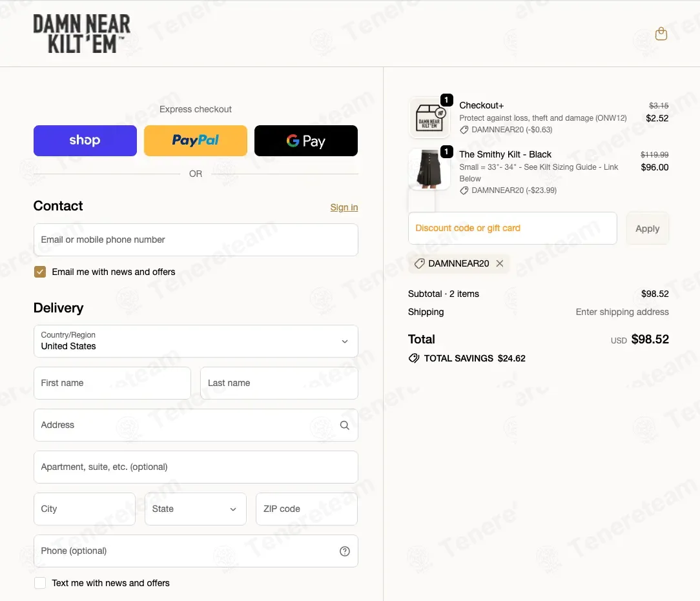Click the Apartment, suite, etc. field
Screen dimensions: 700x601
pyautogui.click(x=196, y=467)
